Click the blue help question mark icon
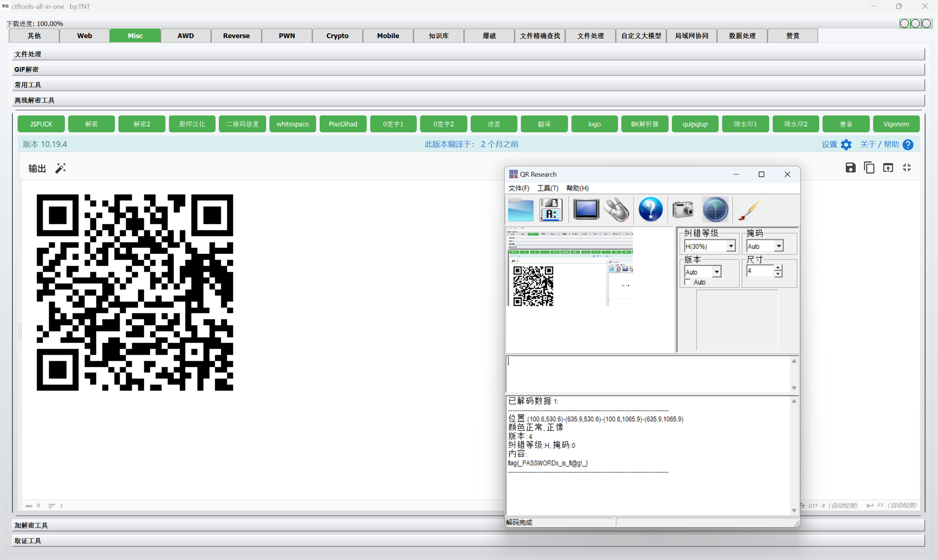 [908, 144]
